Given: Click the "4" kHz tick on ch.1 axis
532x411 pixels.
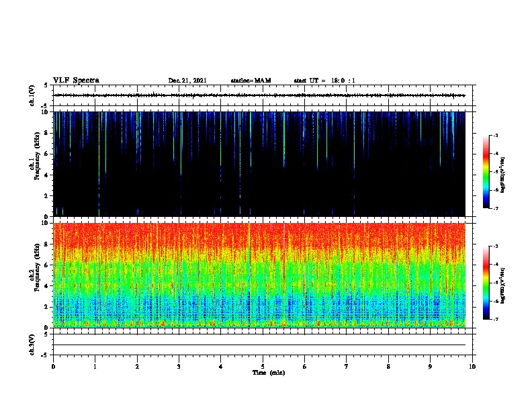Looking at the screenshot, I should click(x=47, y=175).
